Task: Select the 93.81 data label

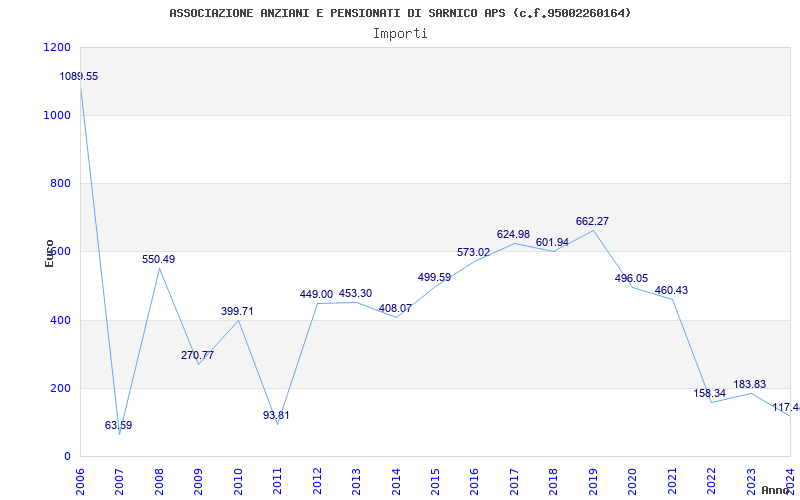Action: coord(276,415)
